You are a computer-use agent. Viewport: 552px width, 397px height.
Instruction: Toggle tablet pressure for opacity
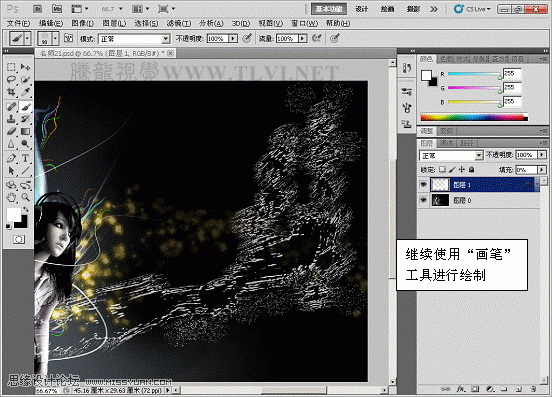(247, 38)
